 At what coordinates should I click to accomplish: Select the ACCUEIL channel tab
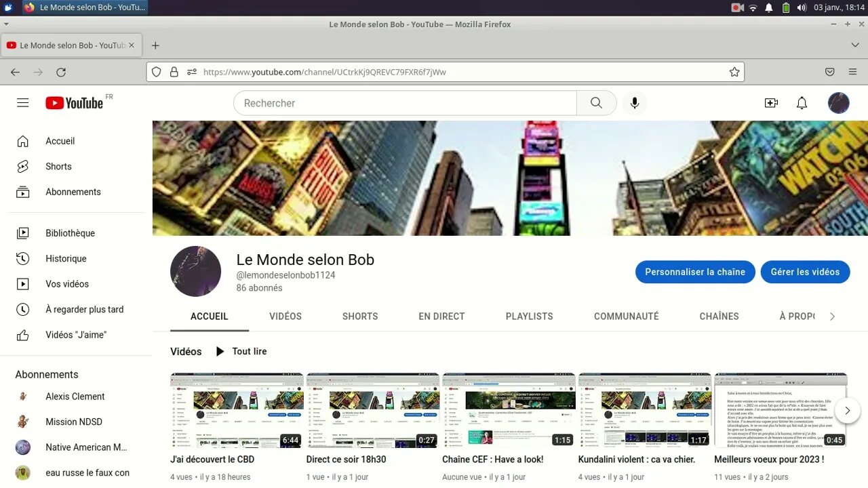coord(210,316)
